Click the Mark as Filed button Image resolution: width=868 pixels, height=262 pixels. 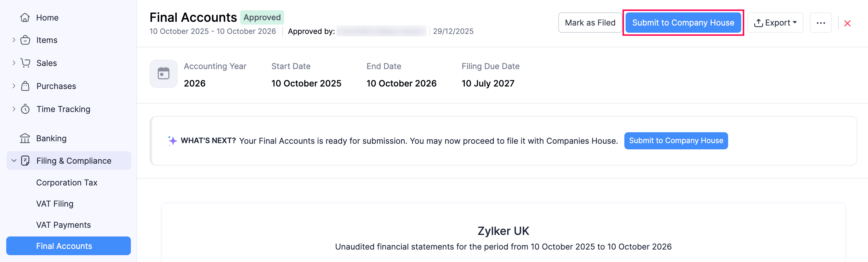pyautogui.click(x=590, y=23)
